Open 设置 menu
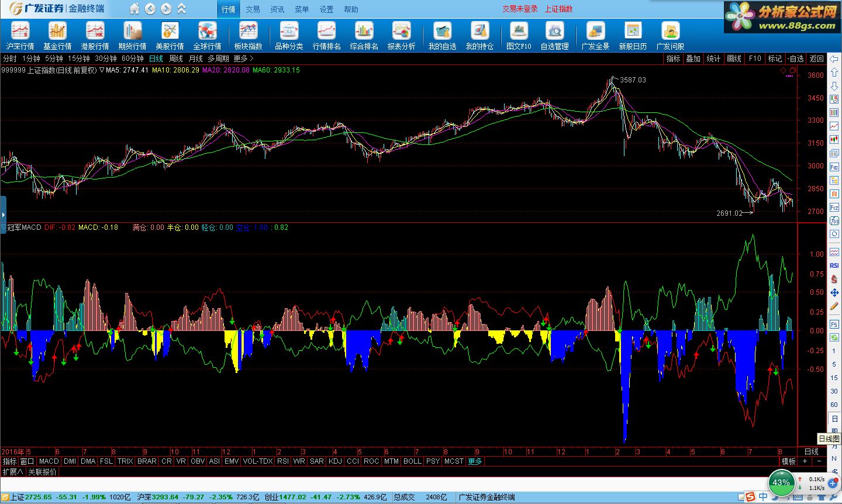The image size is (842, 504). pyautogui.click(x=326, y=9)
